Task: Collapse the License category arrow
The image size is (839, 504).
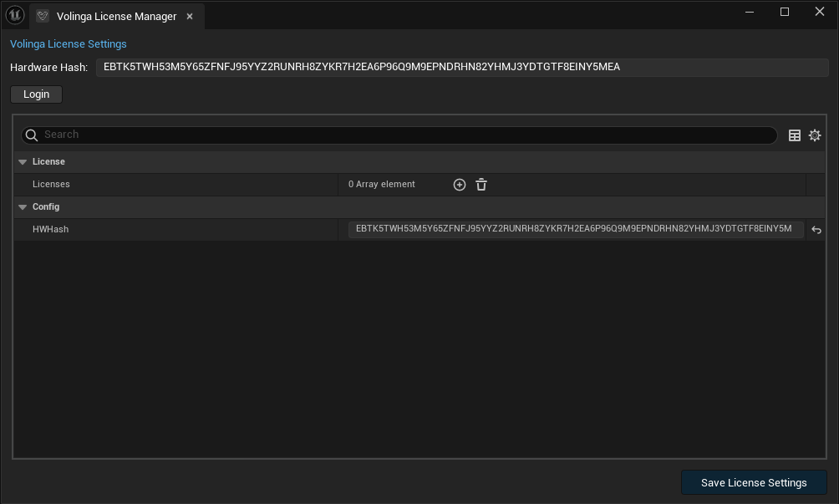Action: pos(23,162)
